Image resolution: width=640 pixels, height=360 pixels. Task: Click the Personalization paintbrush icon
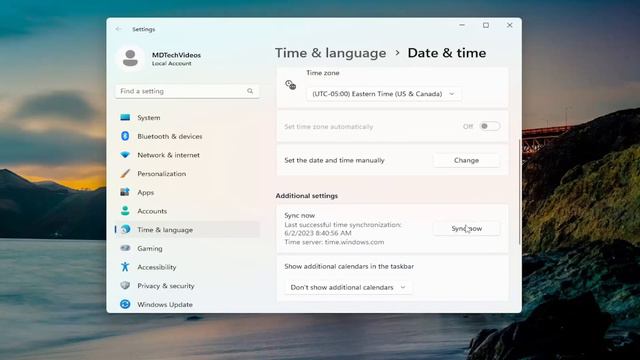pos(125,173)
